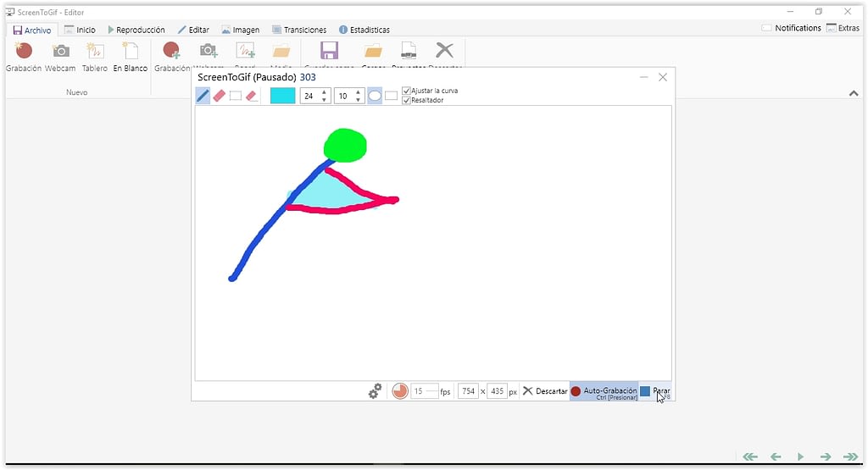Image resolution: width=868 pixels, height=470 pixels.
Task: Click the insert board recording icon
Action: (x=245, y=51)
